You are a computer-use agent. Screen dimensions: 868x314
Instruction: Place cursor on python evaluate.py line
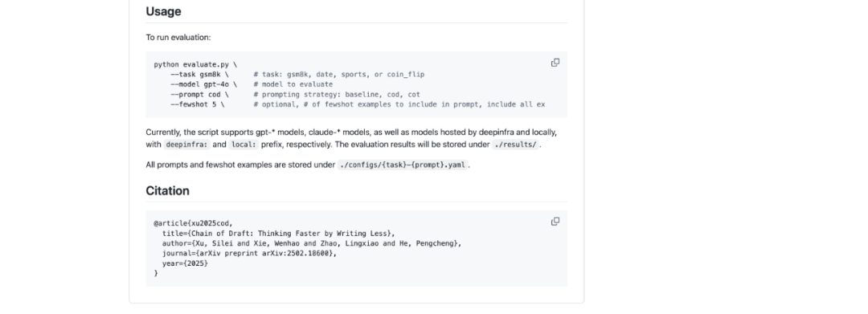coord(195,65)
